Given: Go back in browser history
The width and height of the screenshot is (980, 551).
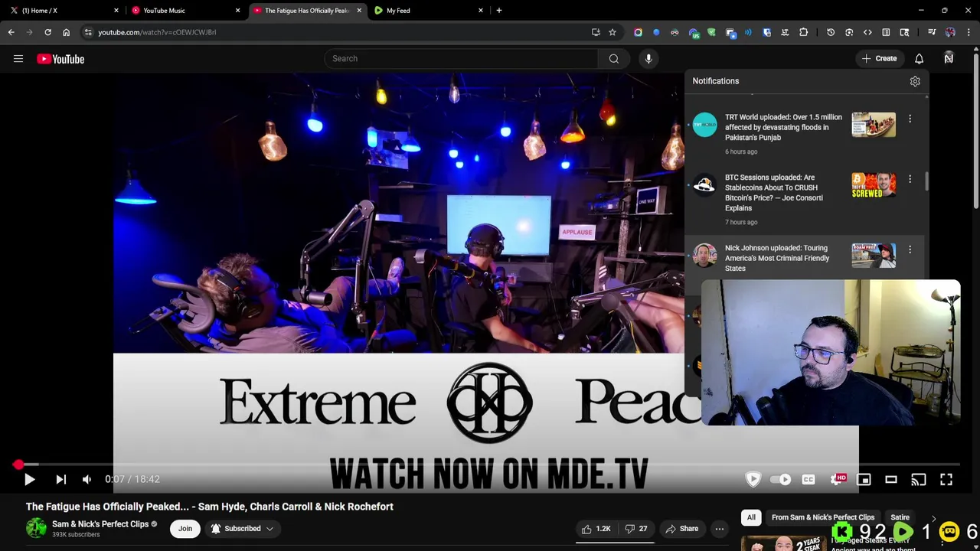Looking at the screenshot, I should tap(11, 32).
